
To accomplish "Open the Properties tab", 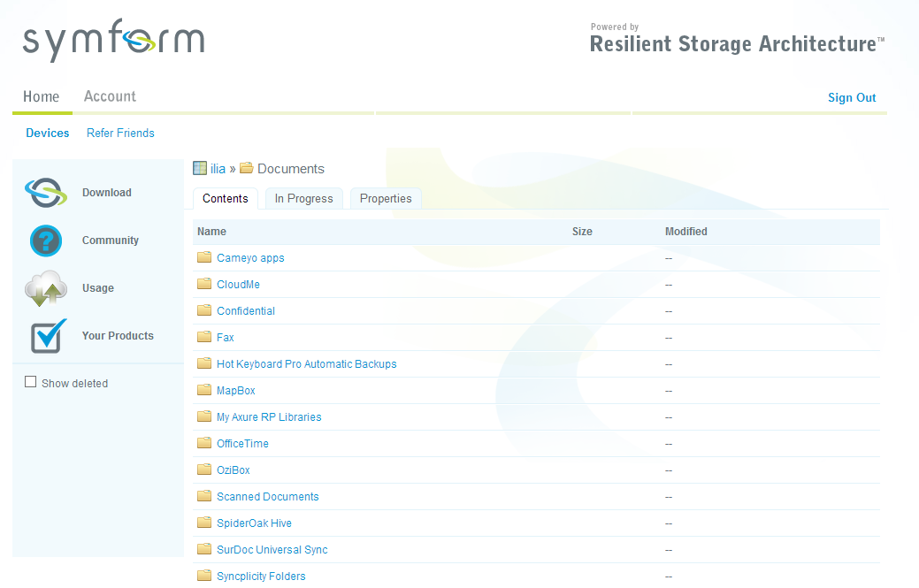I will pyautogui.click(x=386, y=199).
